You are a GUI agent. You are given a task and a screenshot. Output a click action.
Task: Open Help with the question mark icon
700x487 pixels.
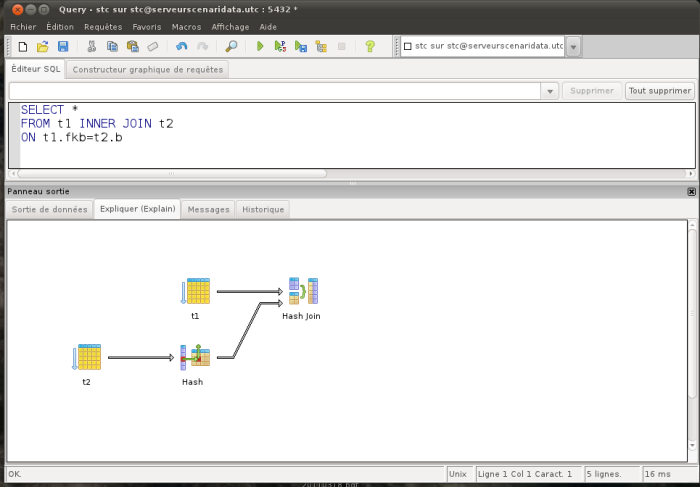370,46
